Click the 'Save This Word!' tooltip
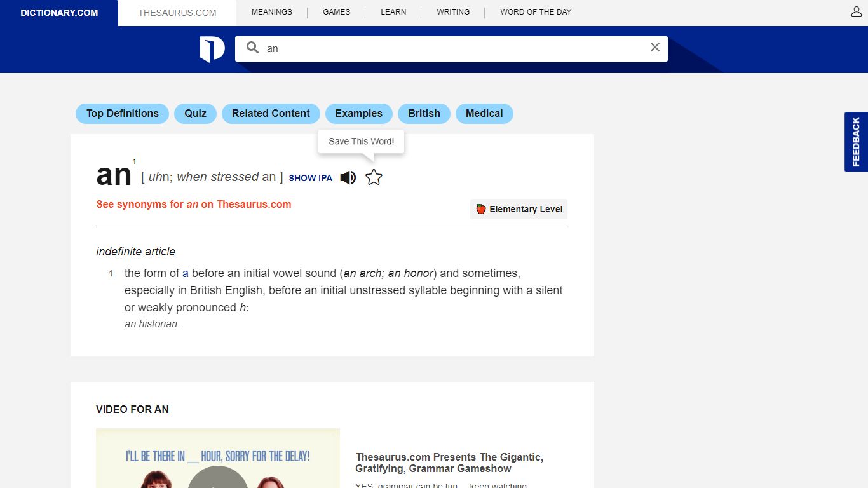The height and width of the screenshot is (488, 868). tap(361, 142)
